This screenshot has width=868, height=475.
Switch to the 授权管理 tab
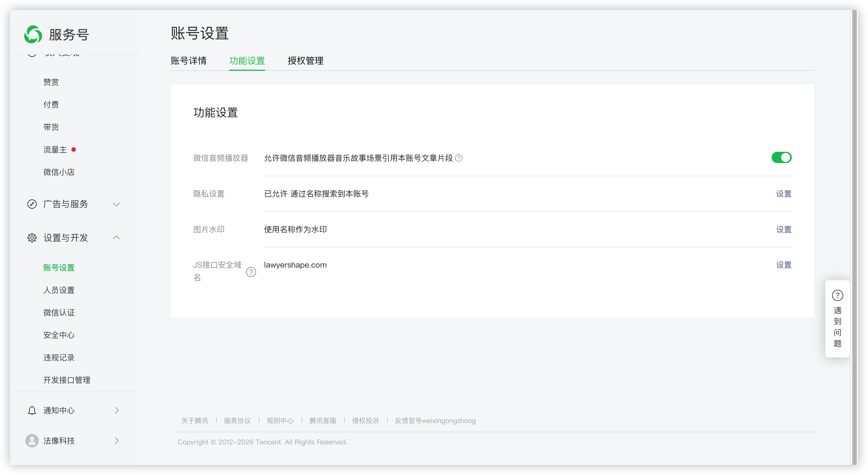click(x=305, y=61)
